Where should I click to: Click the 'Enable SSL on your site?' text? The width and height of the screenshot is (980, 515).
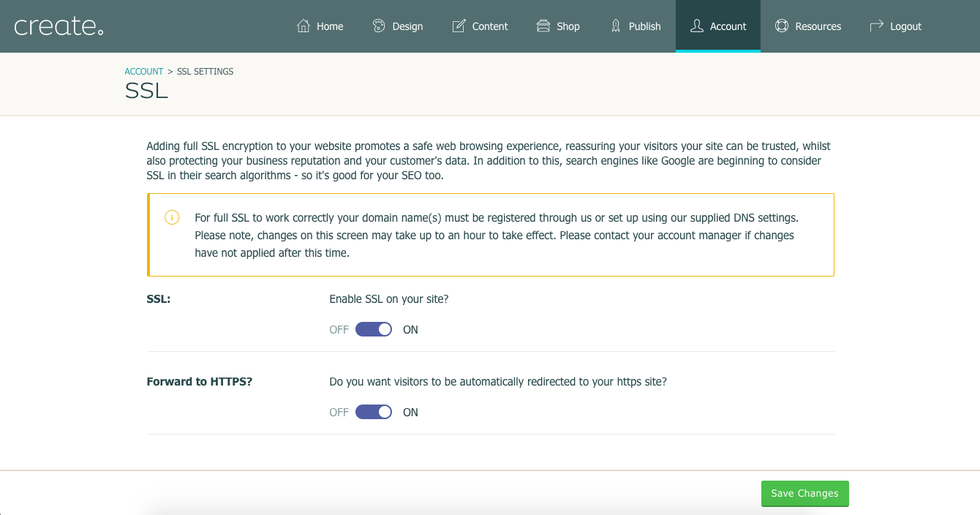(x=389, y=299)
